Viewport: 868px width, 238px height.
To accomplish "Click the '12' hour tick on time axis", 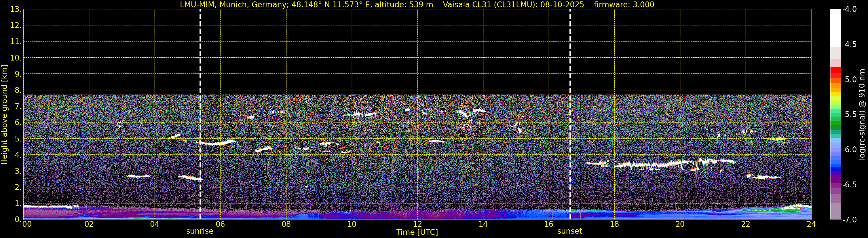I will coord(417,224).
